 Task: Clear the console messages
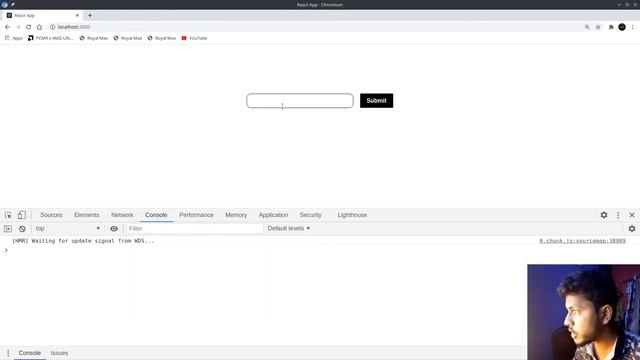(22, 229)
